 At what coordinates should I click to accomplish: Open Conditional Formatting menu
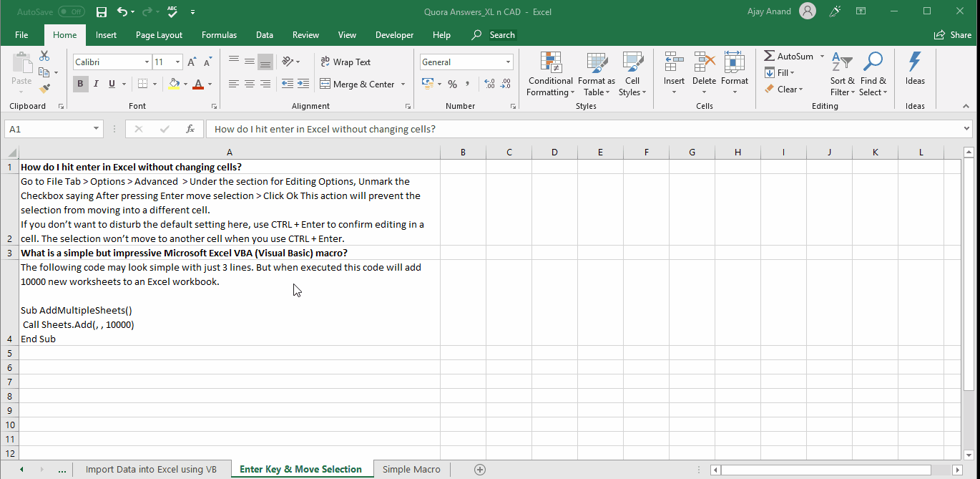pyautogui.click(x=550, y=74)
